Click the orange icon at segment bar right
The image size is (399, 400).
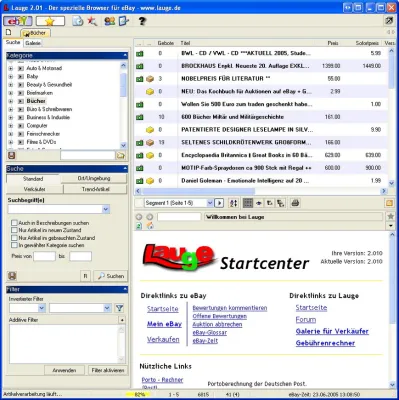(x=389, y=203)
